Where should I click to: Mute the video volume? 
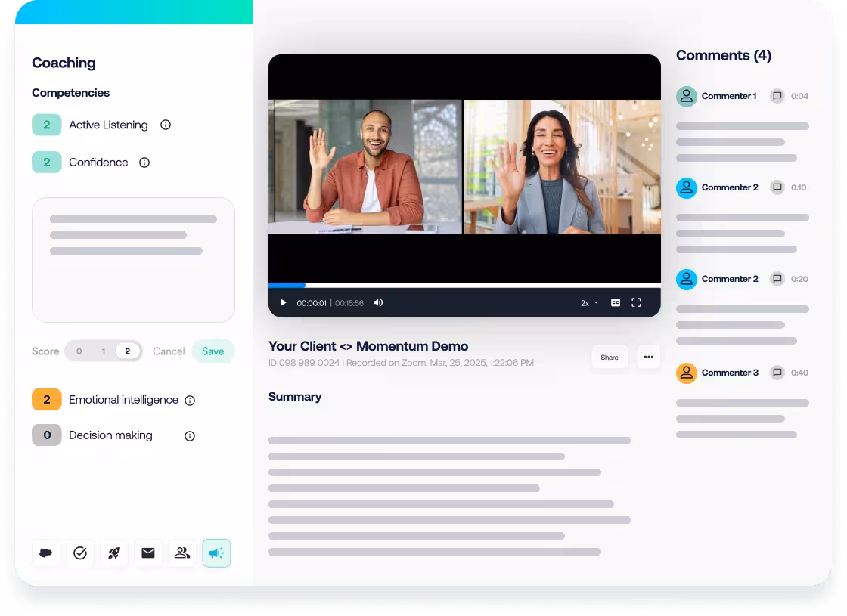click(x=378, y=303)
